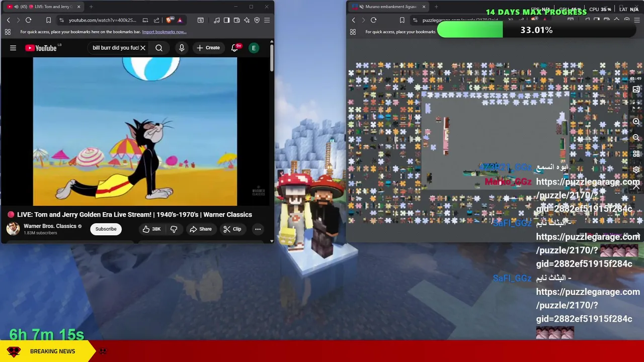Open Brave Rewards triangle icon

click(180, 20)
